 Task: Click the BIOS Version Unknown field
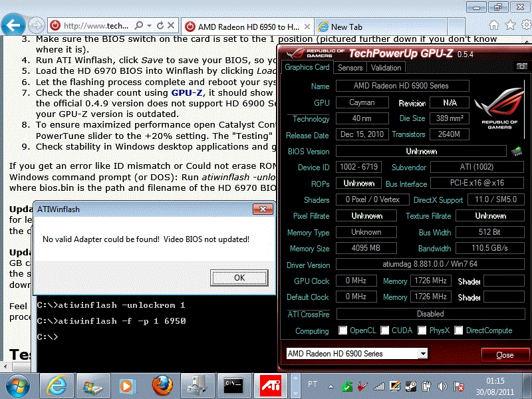(421, 152)
